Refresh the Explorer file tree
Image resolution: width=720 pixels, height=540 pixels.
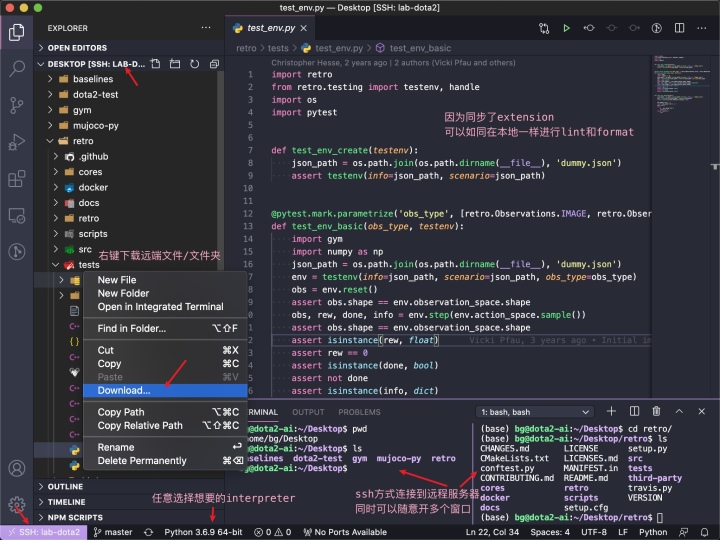[x=195, y=64]
